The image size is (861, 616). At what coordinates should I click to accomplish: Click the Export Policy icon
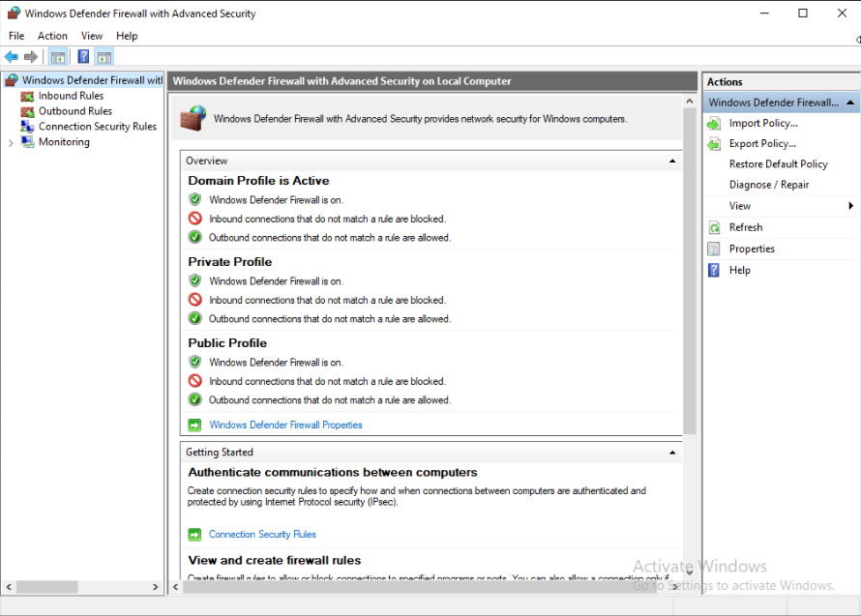(714, 144)
